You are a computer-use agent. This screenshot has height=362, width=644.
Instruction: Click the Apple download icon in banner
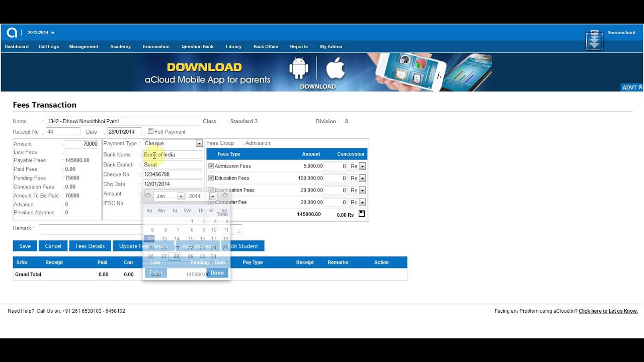[x=335, y=68]
